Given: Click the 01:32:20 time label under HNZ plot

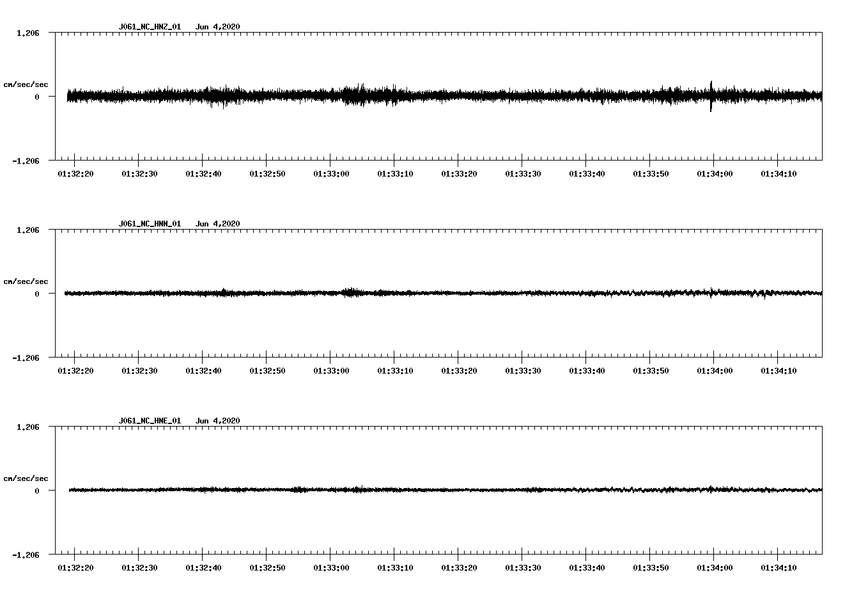Looking at the screenshot, I should pyautogui.click(x=75, y=174).
